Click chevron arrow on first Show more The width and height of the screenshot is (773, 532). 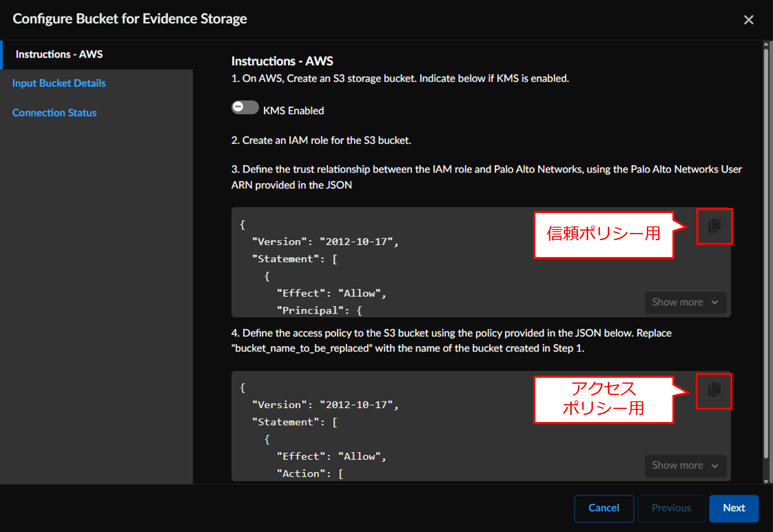click(715, 303)
